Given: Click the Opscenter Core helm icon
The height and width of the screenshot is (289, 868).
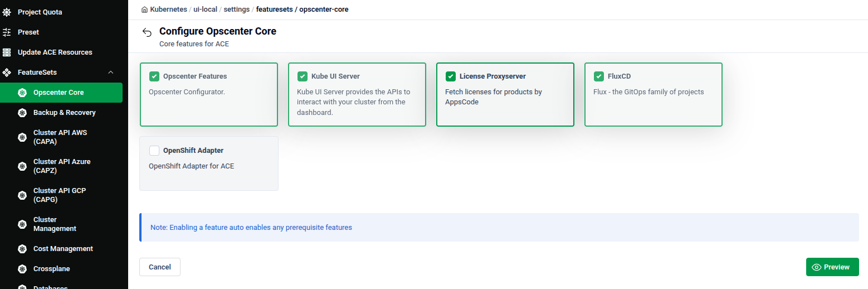Looking at the screenshot, I should pos(22,92).
